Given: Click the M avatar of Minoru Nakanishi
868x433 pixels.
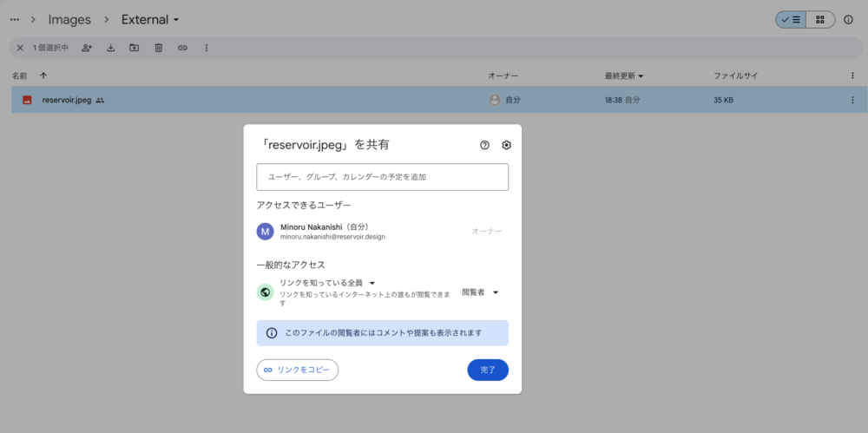Looking at the screenshot, I should click(265, 232).
